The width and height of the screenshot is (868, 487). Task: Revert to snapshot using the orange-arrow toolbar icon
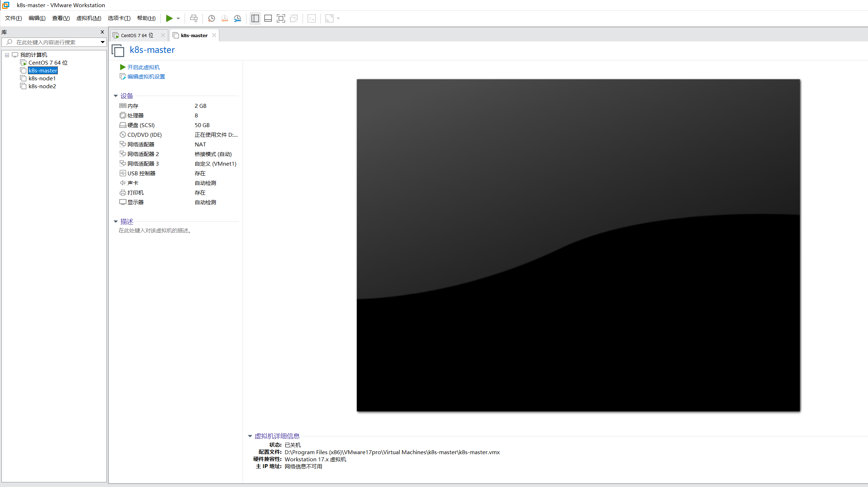pyautogui.click(x=224, y=18)
